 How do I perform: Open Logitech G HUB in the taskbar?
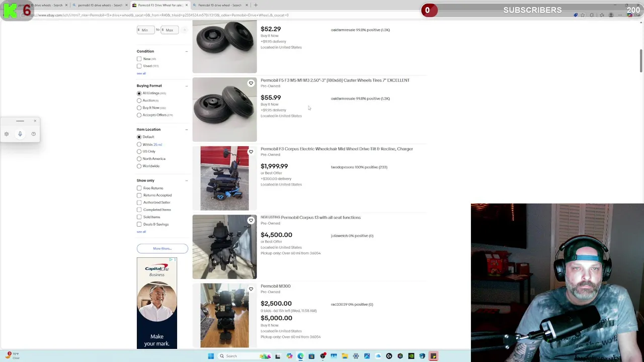389,356
